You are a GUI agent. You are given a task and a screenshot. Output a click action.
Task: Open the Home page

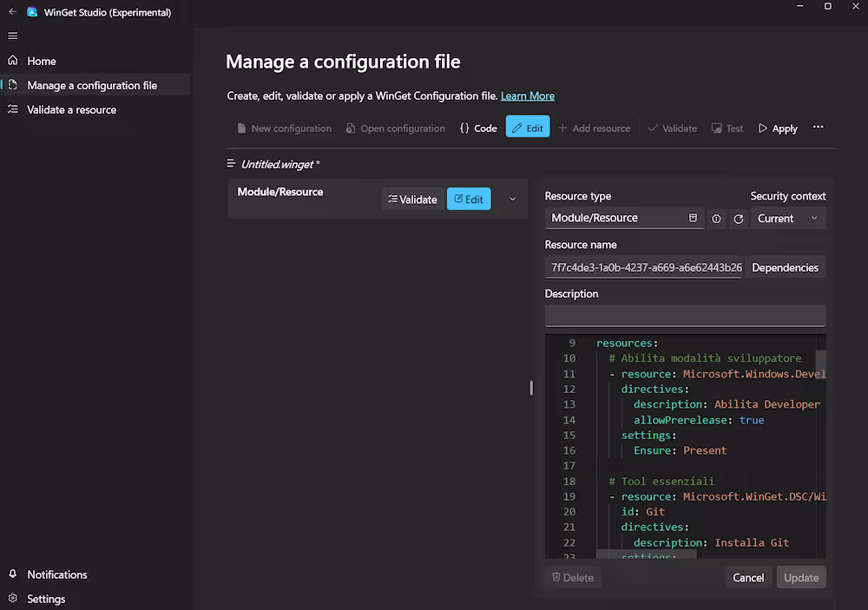[x=95, y=61]
